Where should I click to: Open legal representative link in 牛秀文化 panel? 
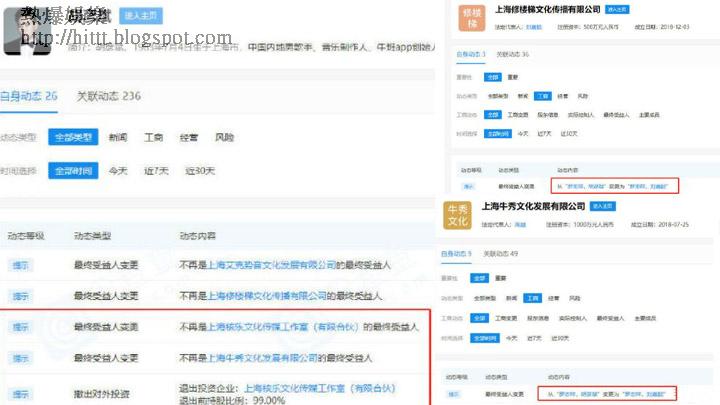pos(520,225)
